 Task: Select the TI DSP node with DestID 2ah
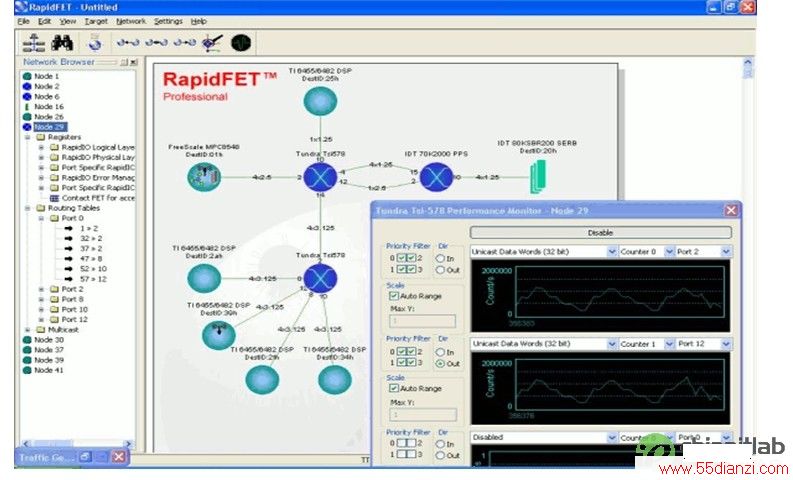tap(204, 278)
